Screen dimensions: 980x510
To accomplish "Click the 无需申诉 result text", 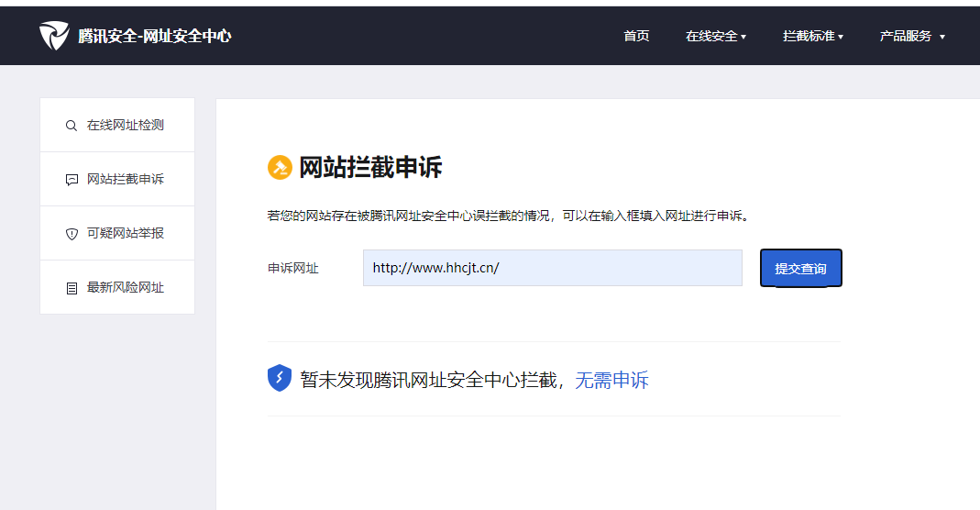I will click(611, 380).
